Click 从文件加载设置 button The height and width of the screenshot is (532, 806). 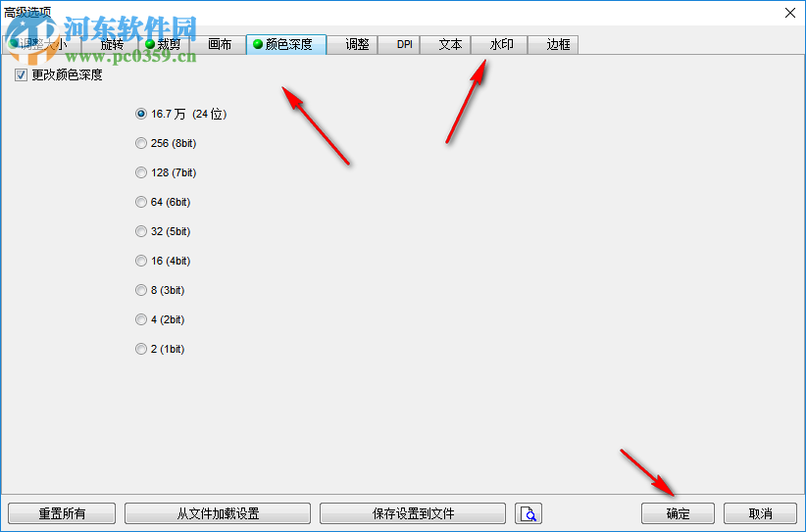pos(218,513)
